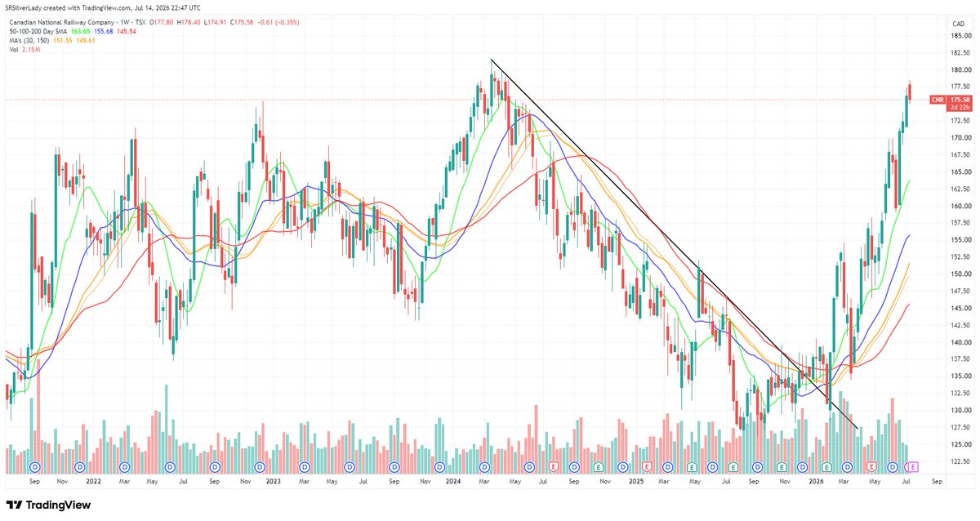Click the 160.00 price scale label
Screen dimensions: 980x521
click(960, 207)
